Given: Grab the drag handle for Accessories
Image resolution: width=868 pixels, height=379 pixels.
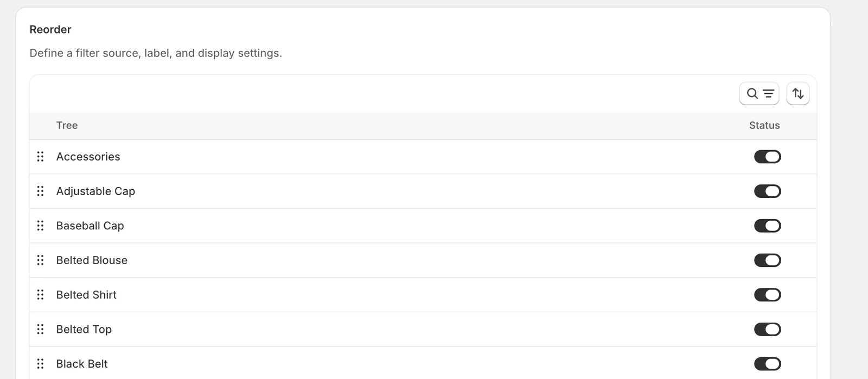Looking at the screenshot, I should click(40, 157).
